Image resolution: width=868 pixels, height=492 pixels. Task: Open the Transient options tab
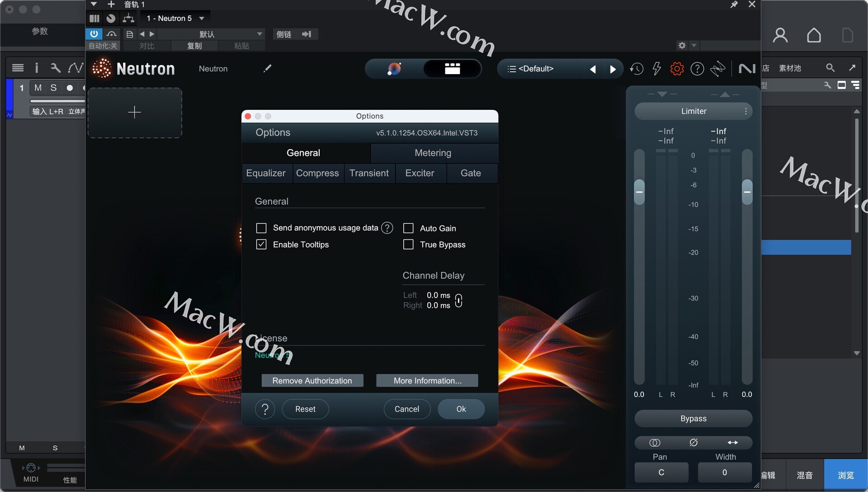click(x=370, y=173)
